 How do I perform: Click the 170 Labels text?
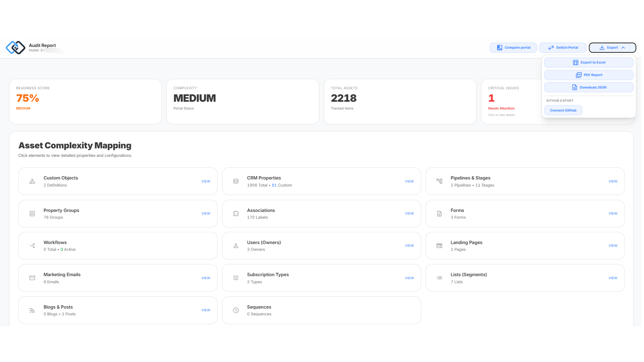pos(257,218)
